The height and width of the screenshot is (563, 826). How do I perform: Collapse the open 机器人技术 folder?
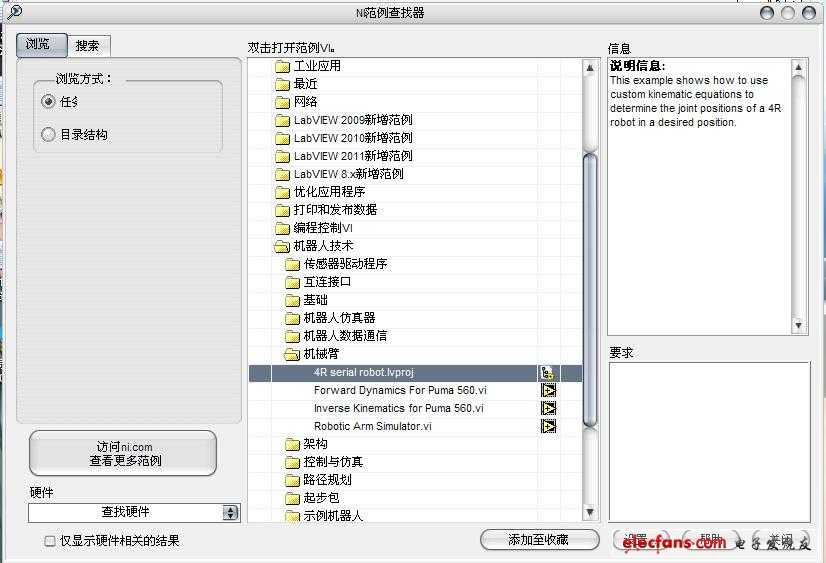pyautogui.click(x=282, y=246)
